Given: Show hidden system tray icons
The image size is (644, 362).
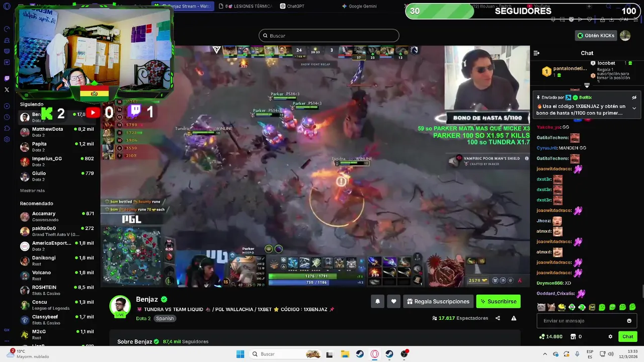Looking at the screenshot, I should pos(545,354).
